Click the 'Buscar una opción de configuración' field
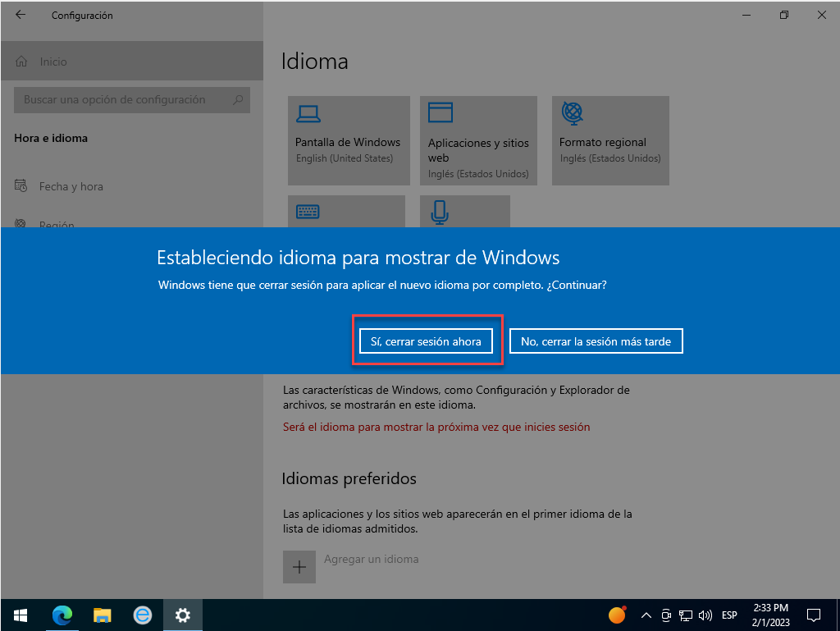840x631 pixels. (132, 99)
